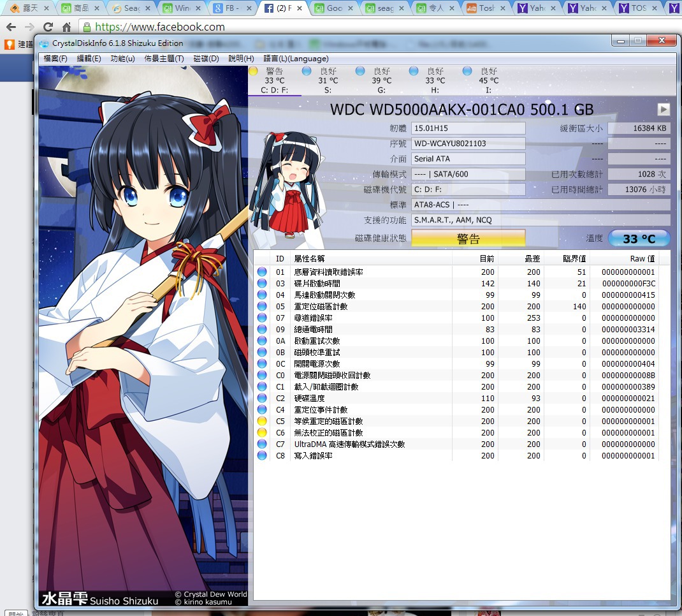Click the next disk arrow button

(664, 109)
